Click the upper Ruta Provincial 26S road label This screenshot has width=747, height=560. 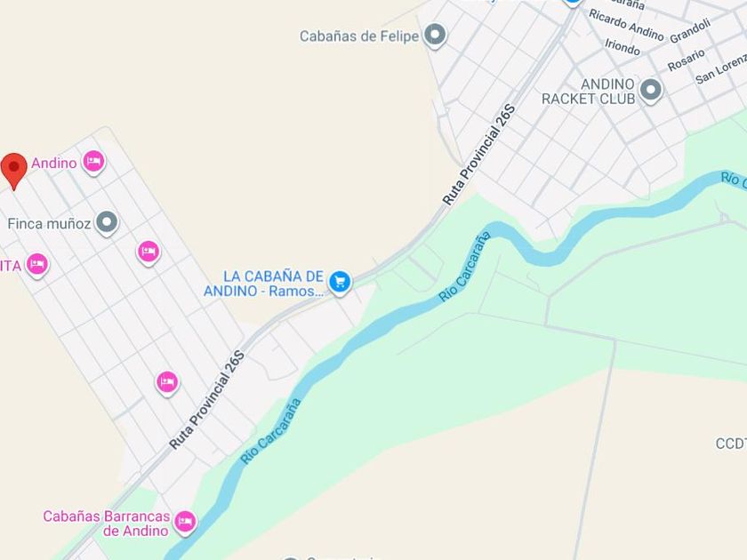click(479, 156)
